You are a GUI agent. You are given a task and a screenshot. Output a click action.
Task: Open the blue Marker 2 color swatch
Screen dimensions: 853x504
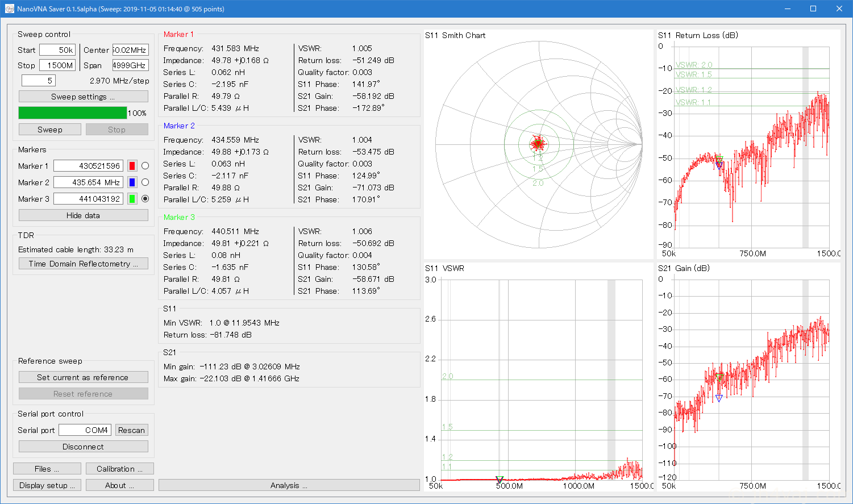[132, 182]
